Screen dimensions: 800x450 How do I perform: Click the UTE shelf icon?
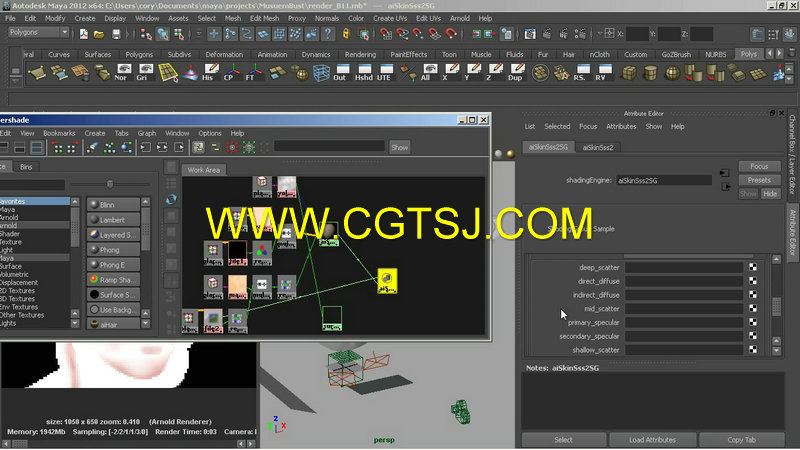pyautogui.click(x=385, y=72)
